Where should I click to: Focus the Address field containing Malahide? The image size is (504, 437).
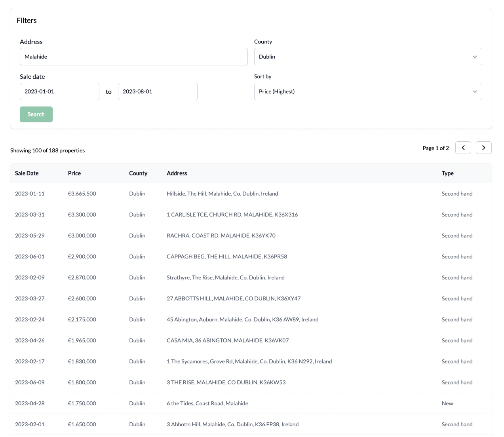pyautogui.click(x=133, y=57)
